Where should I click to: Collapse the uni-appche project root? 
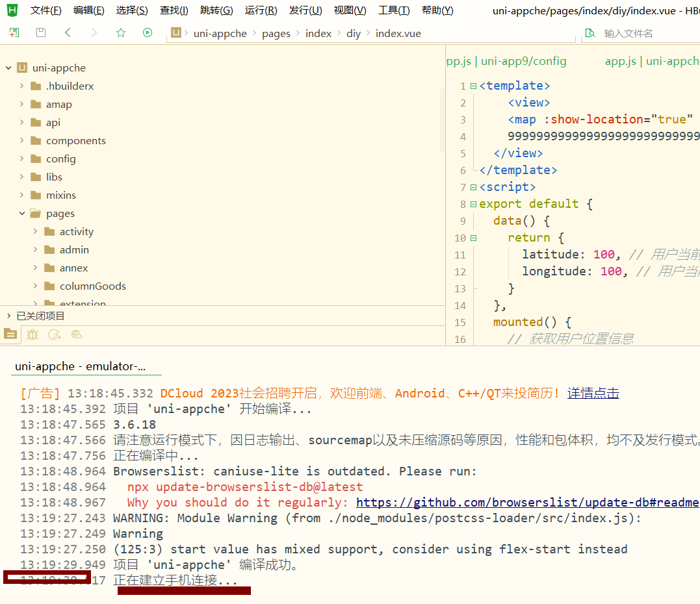point(8,68)
